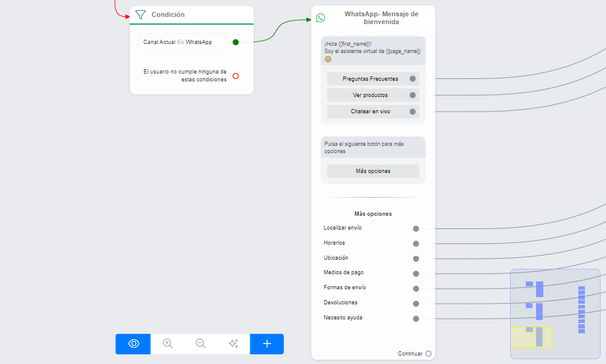This screenshot has width=606, height=364.
Task: Add a new block with plus button
Action: [267, 344]
